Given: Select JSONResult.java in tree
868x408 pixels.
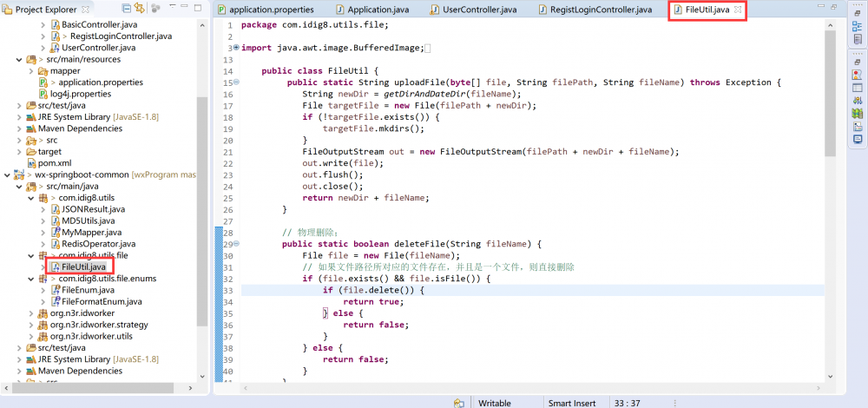Looking at the screenshot, I should pyautogui.click(x=93, y=209).
